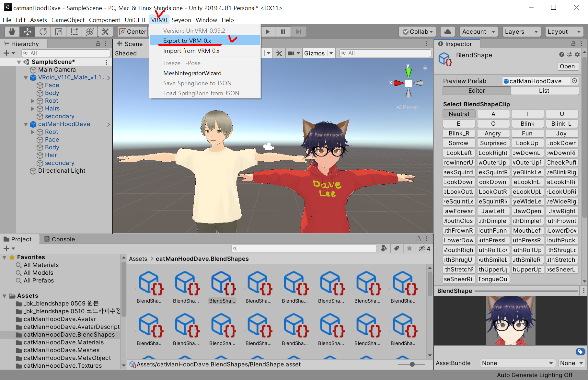The image size is (588, 380).
Task: Open the Seyeon menu
Action: click(x=181, y=20)
